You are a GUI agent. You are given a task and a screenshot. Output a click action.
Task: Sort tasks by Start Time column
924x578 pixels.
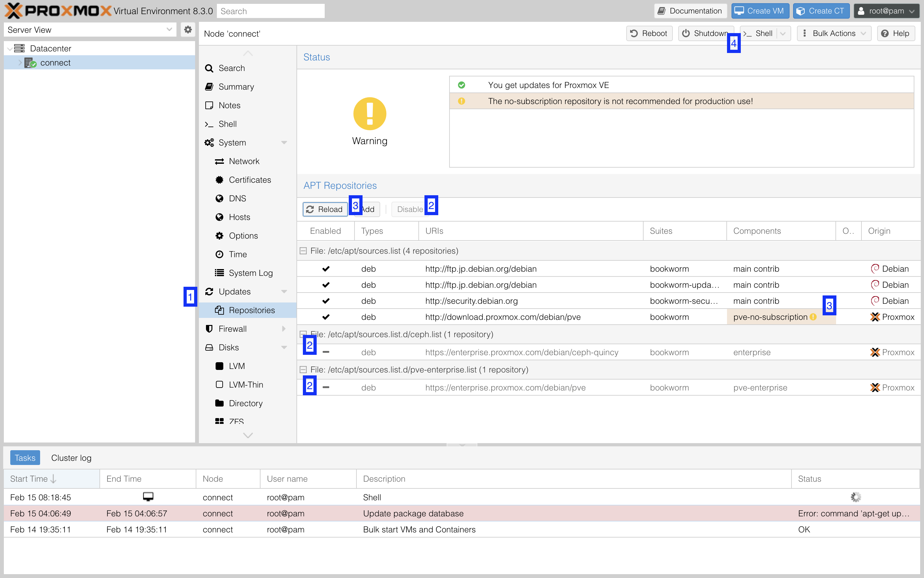(x=52, y=478)
